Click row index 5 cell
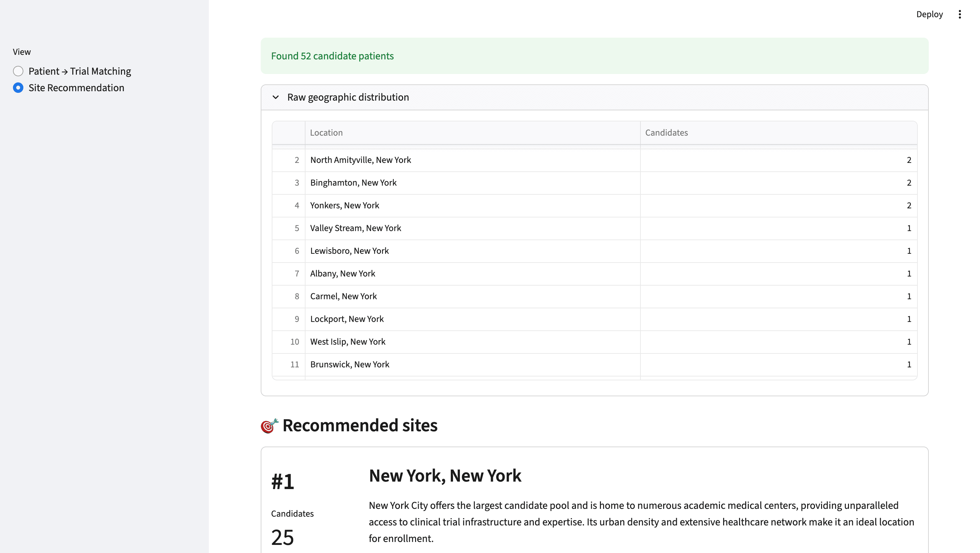 point(288,228)
